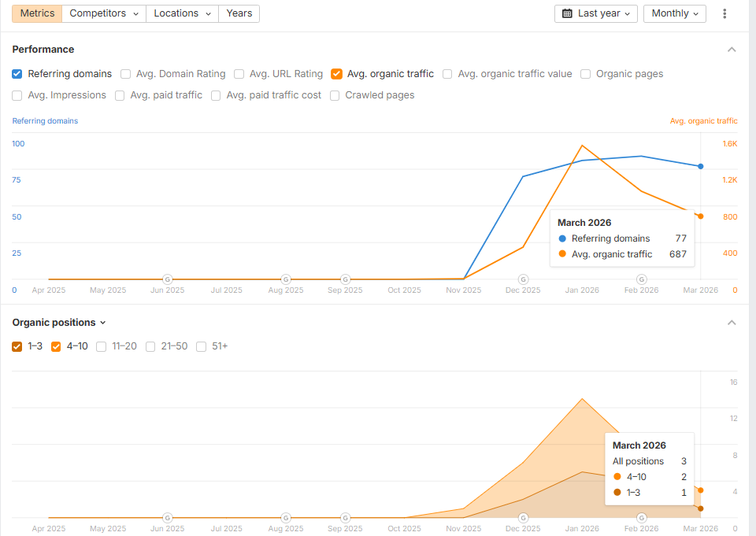Switch to the Metrics tab
Screen dimensions: 756x536
click(x=37, y=13)
